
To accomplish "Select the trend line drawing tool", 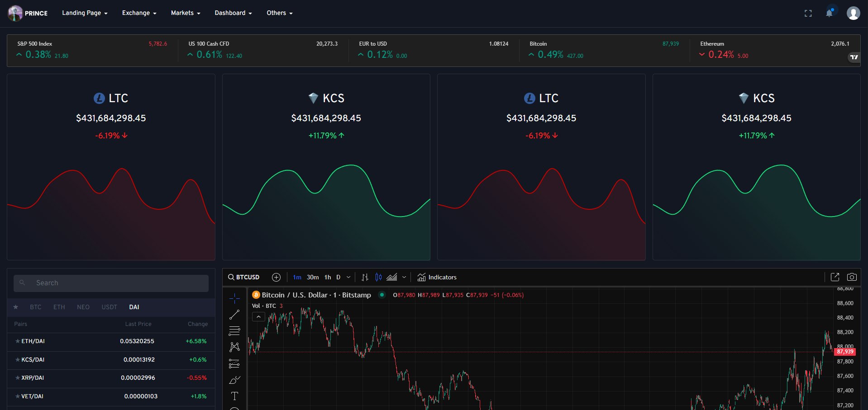I will [234, 315].
